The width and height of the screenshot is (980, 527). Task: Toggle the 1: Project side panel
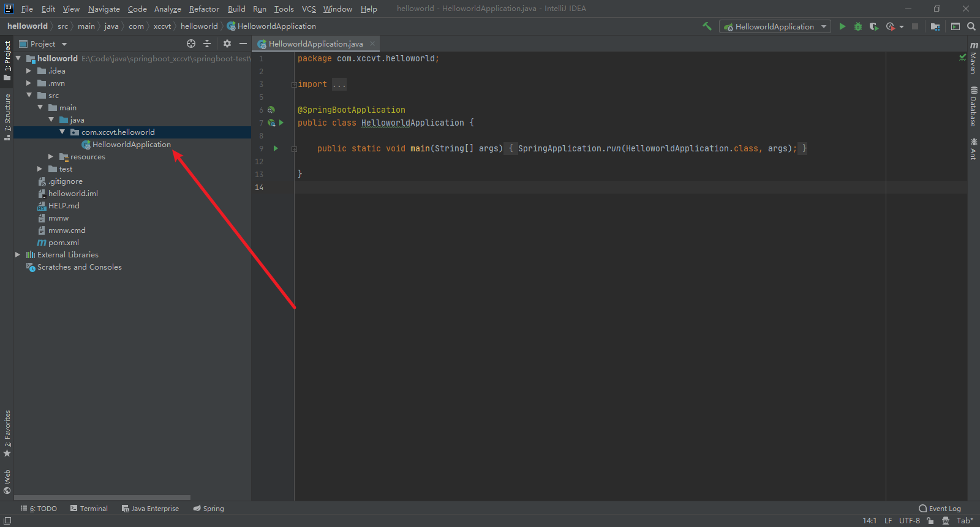pos(7,61)
